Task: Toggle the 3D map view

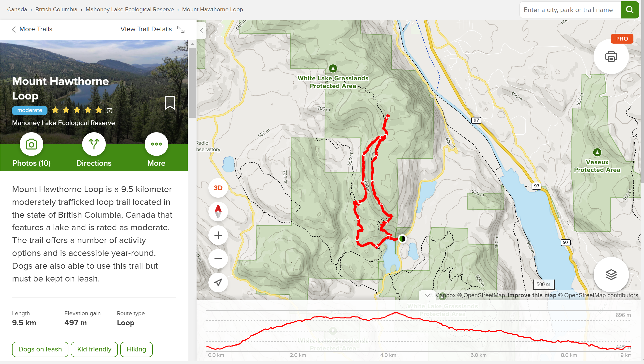Action: 218,188
